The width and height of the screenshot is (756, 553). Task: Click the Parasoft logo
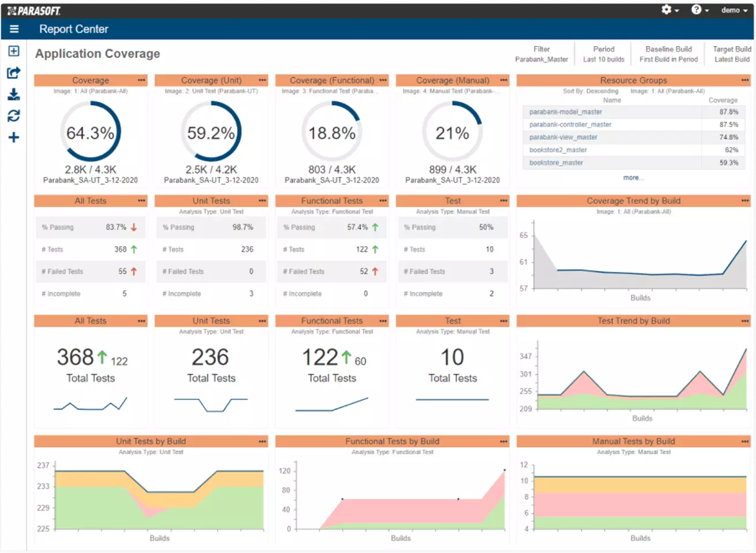[34, 10]
